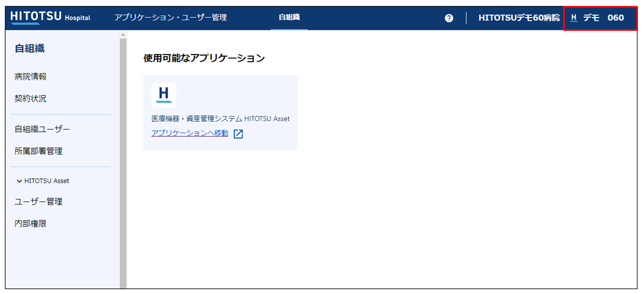Click the HITOTSU Asset app icon
The height and width of the screenshot is (294, 644).
point(164,95)
